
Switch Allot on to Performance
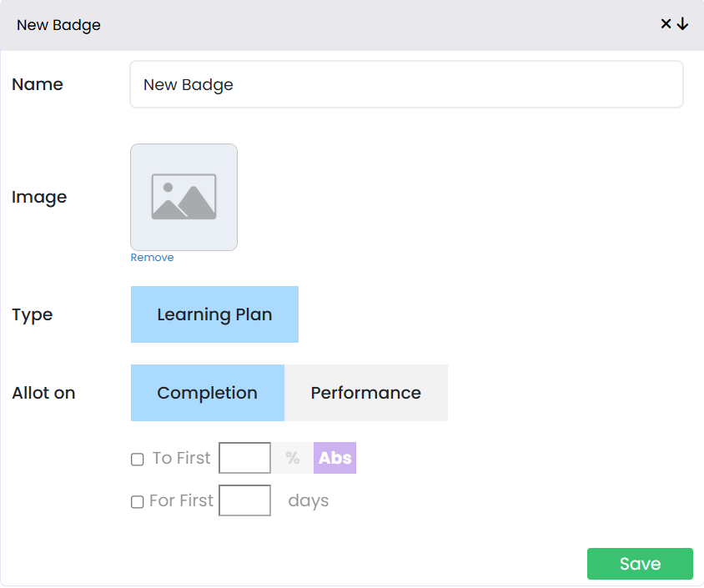pyautogui.click(x=365, y=393)
